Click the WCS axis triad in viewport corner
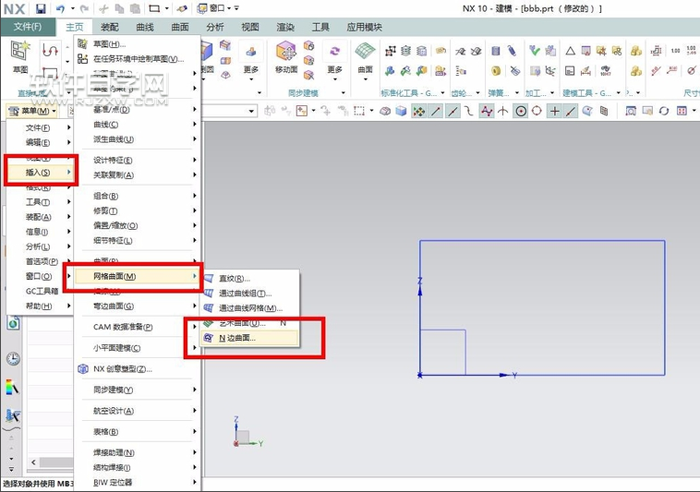The image size is (700, 492). coord(246,433)
